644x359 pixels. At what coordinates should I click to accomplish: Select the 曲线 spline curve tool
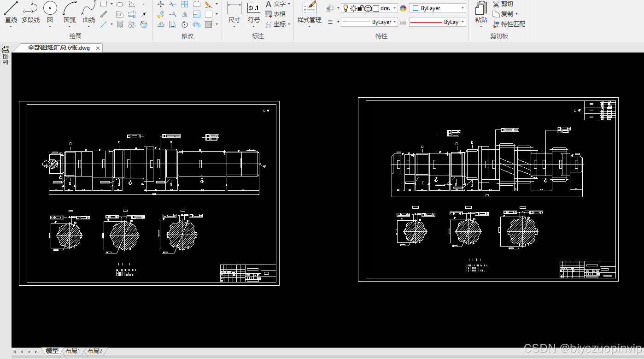tap(89, 12)
